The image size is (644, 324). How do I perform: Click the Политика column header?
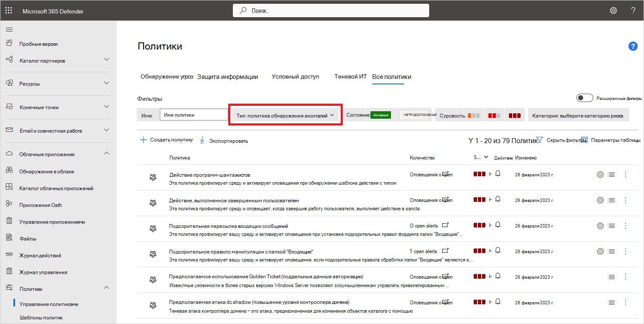[180, 158]
